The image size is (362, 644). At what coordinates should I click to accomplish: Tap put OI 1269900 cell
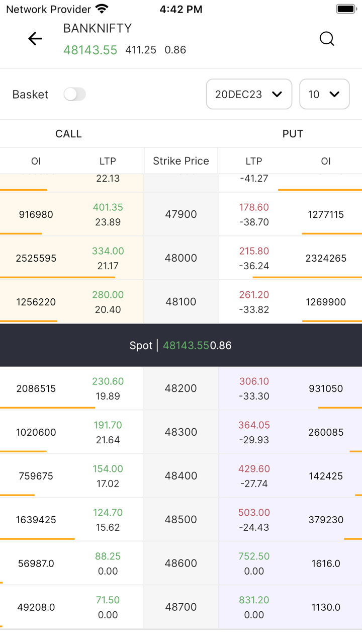326,302
